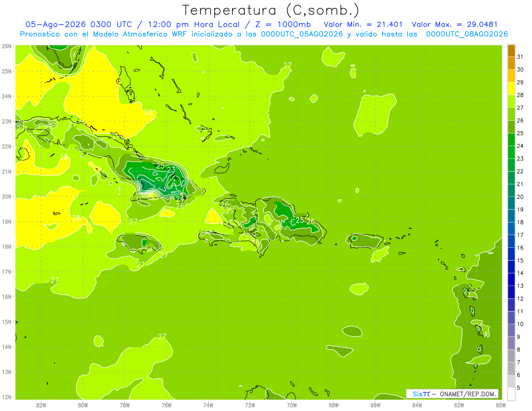This screenshot has height=411, width=532.
Task: Pick the yellow swatch between 28 and 29
Action: [x=511, y=89]
